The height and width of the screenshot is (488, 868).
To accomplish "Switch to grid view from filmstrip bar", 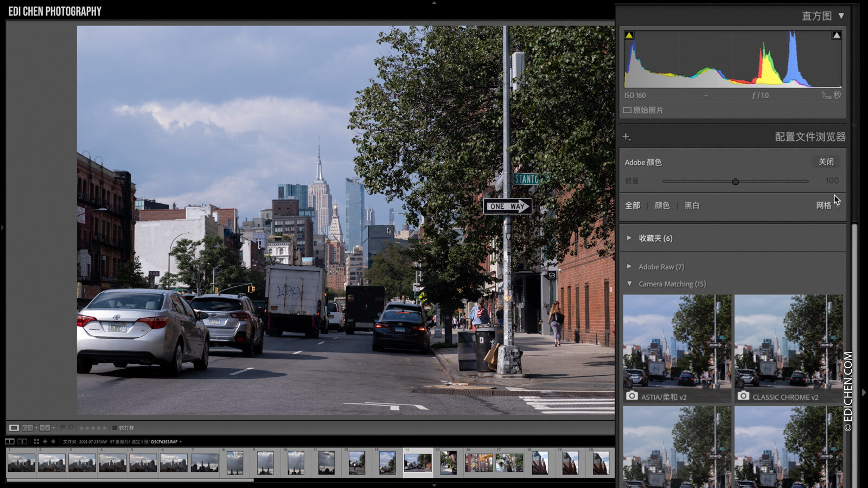I will 36,441.
